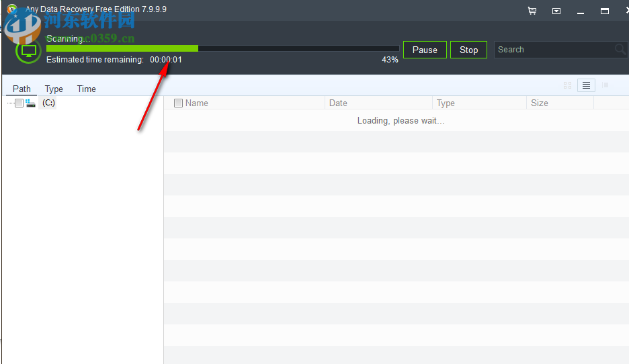Pause the scanning process
The height and width of the screenshot is (364, 629).
point(425,50)
